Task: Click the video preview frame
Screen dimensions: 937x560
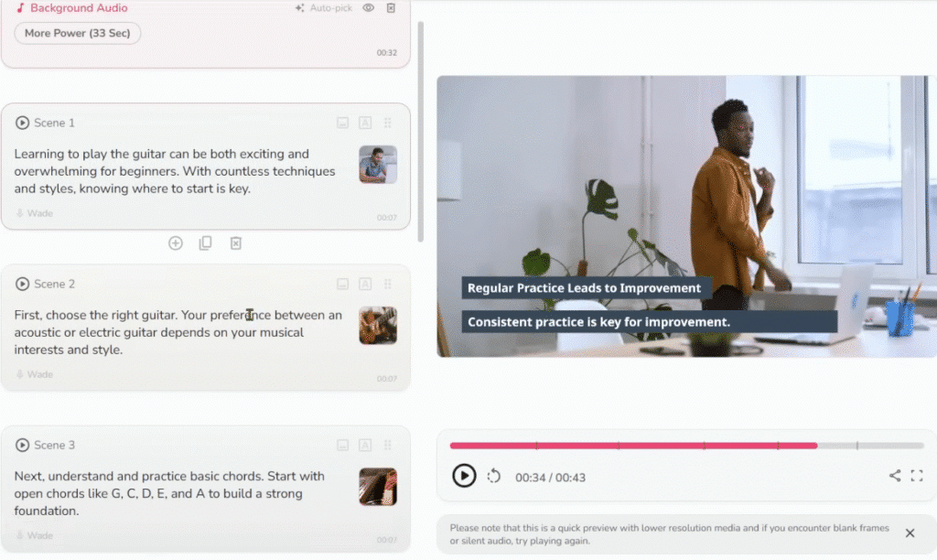Action: click(x=686, y=216)
